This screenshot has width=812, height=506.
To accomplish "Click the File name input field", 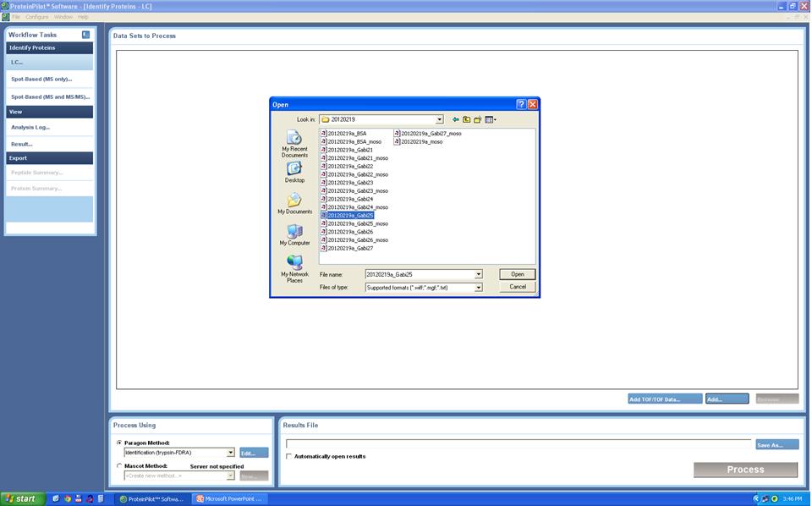I will pos(420,274).
